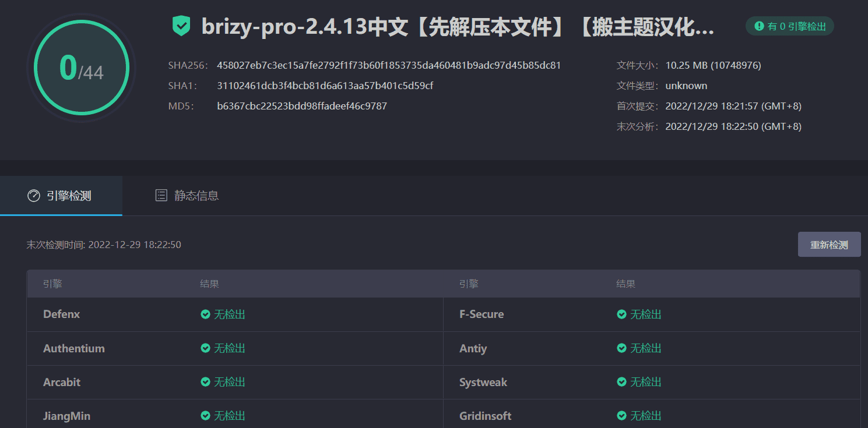This screenshot has width=868, height=428.
Task: Click the left 引擎 column header
Action: coord(52,284)
